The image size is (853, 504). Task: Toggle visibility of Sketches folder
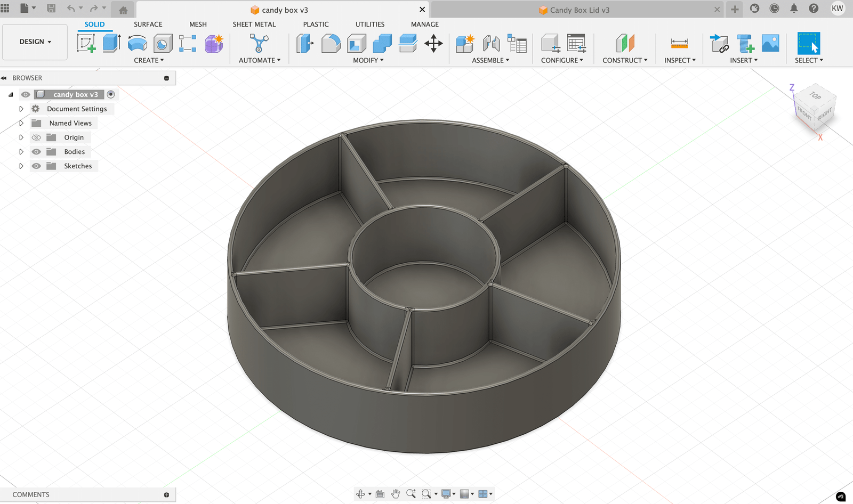[36, 166]
